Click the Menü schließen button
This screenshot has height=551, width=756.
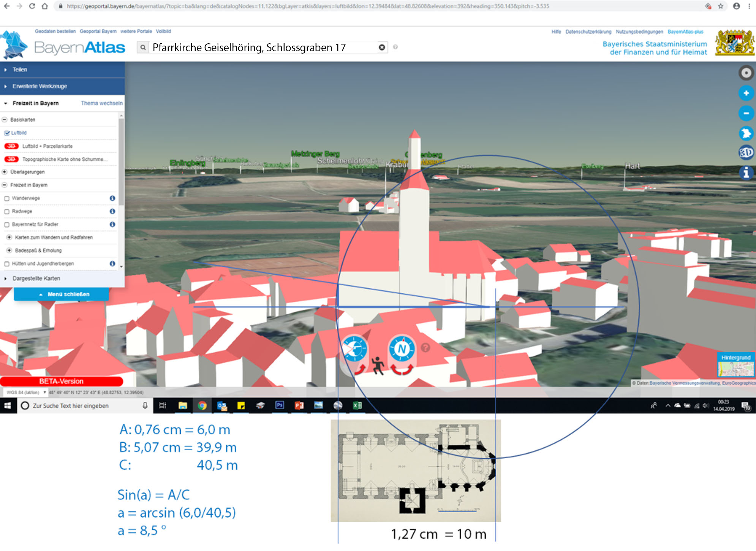coord(62,294)
